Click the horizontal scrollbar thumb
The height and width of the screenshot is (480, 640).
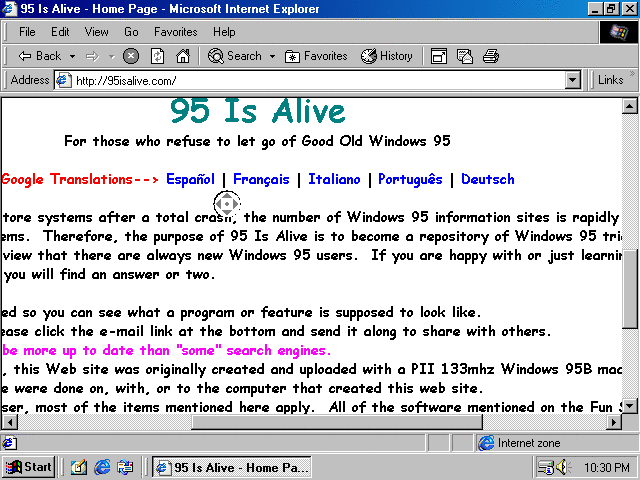click(337, 422)
